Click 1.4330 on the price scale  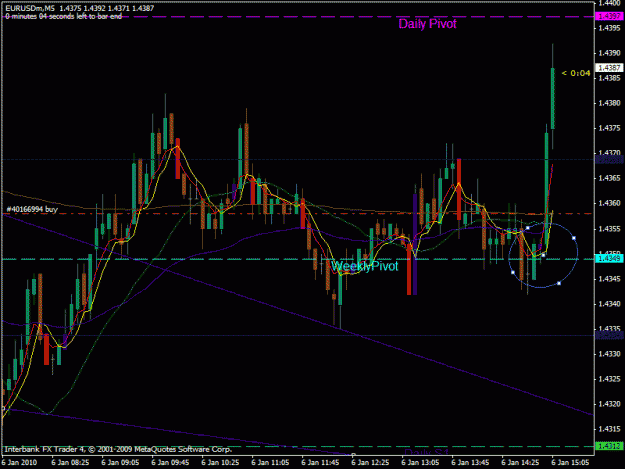[609, 354]
